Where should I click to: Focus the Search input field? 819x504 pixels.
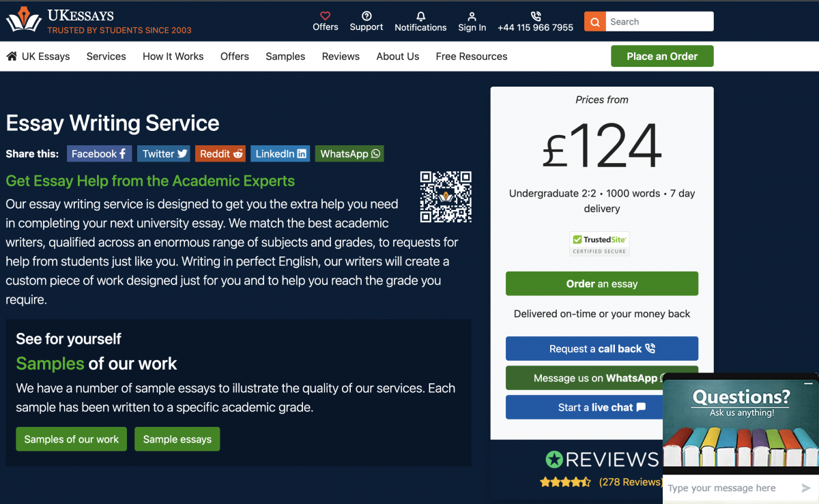[658, 22]
